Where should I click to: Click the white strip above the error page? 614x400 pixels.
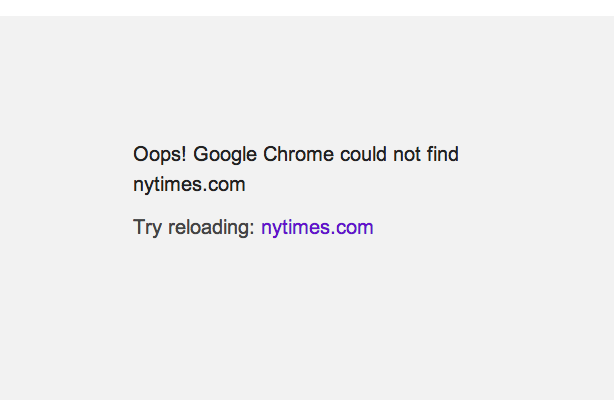[307, 7]
